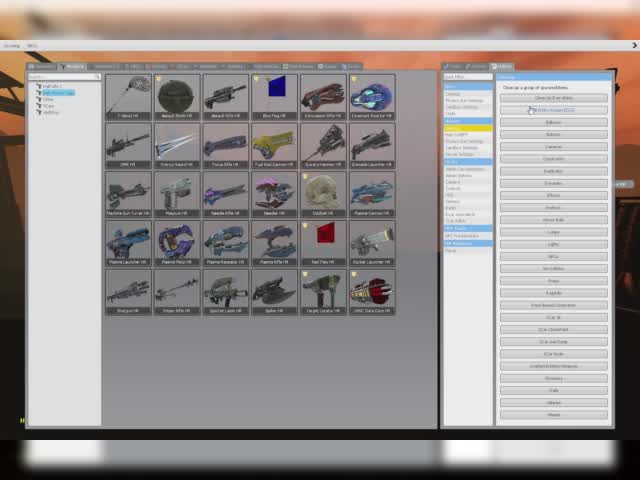Choose the Needle Rifle HR weapon
The image size is (640, 480).
pyautogui.click(x=226, y=194)
